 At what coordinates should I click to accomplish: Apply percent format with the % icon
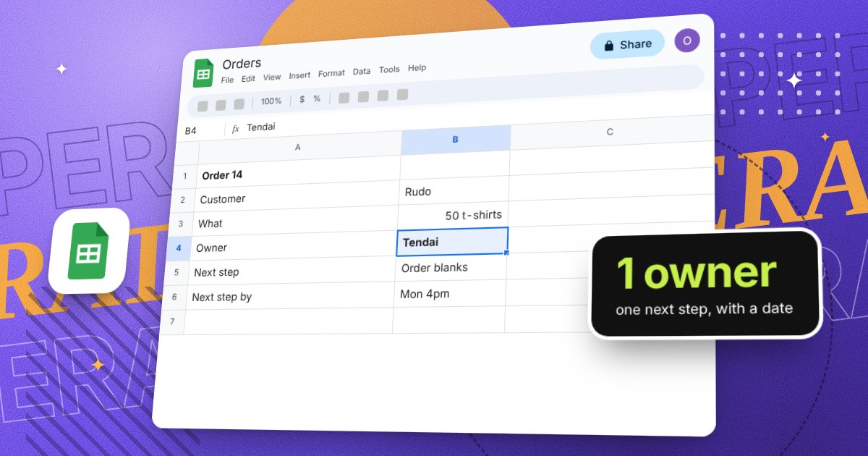tap(317, 98)
